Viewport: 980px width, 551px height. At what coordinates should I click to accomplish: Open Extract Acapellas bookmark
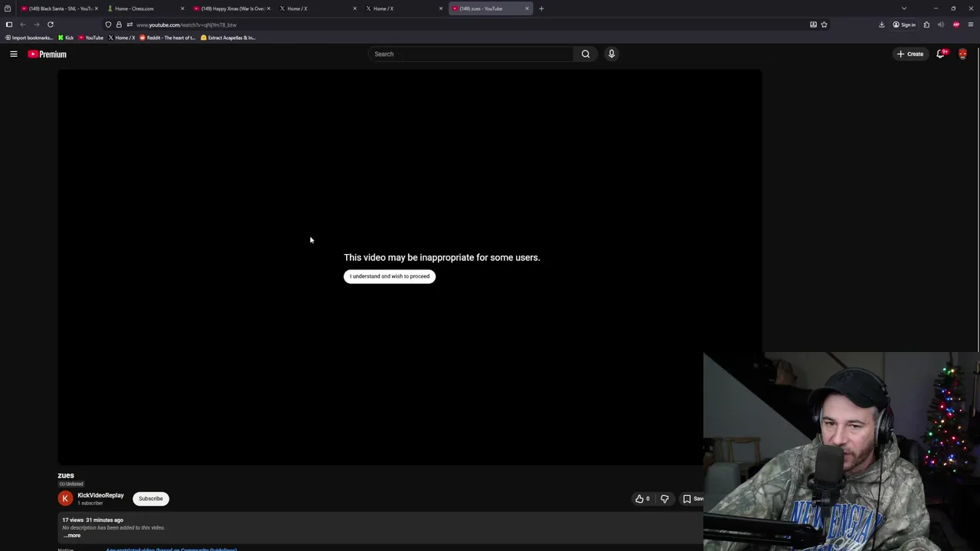coord(228,37)
